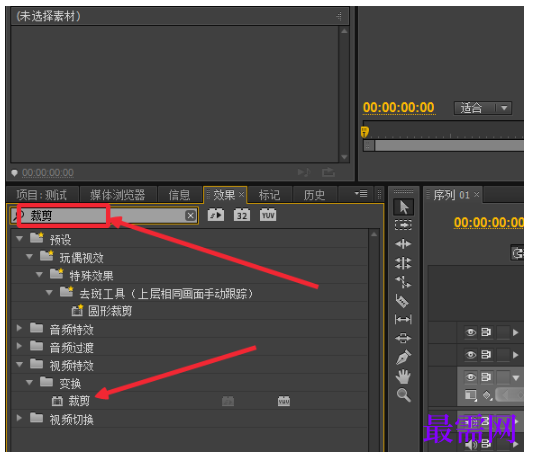The image size is (535, 460).
Task: Expand the 音频特效 folder
Action: 19,328
